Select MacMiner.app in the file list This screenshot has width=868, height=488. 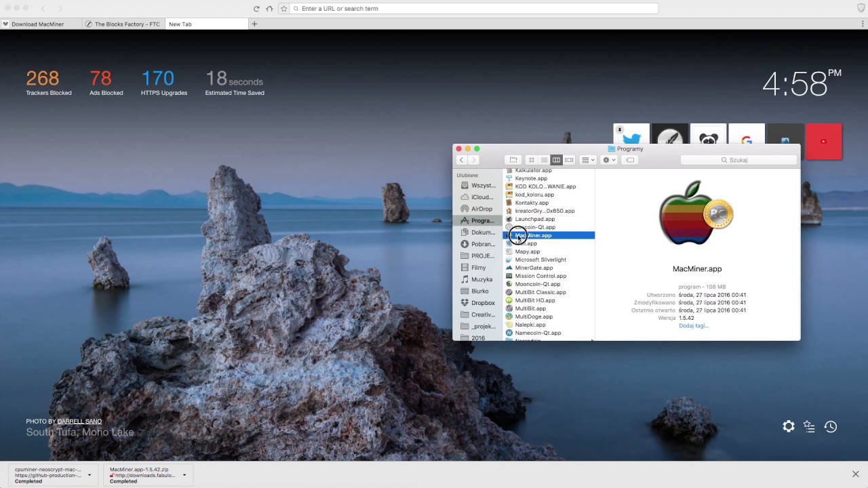[549, 235]
